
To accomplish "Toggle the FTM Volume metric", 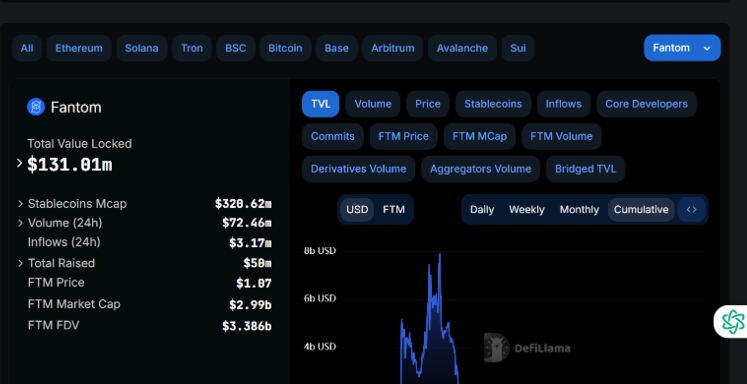I will [562, 136].
